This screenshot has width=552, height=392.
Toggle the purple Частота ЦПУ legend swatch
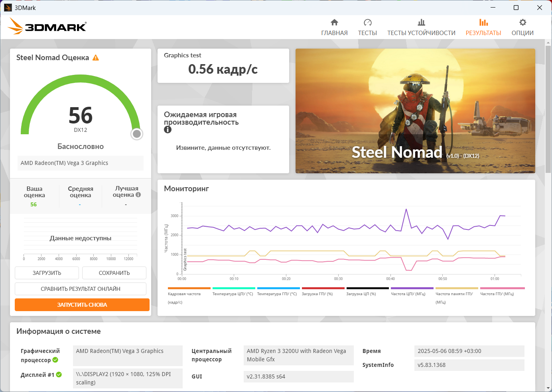(x=412, y=288)
